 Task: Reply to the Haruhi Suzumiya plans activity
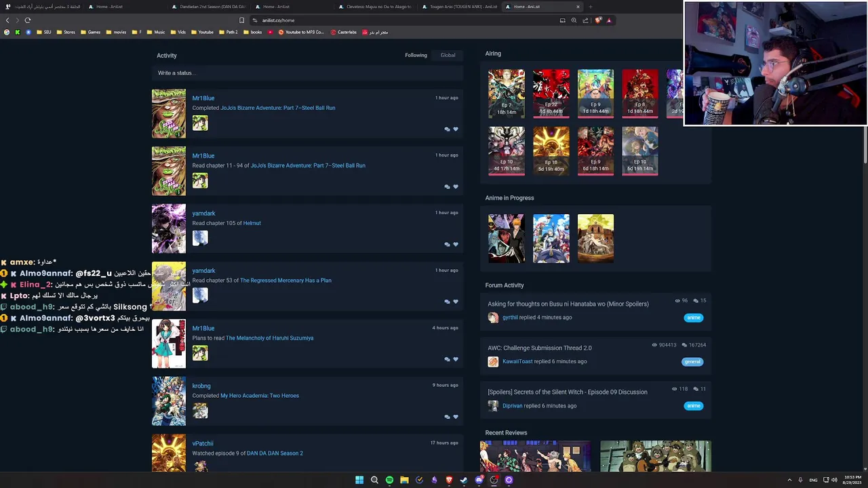[x=447, y=359]
